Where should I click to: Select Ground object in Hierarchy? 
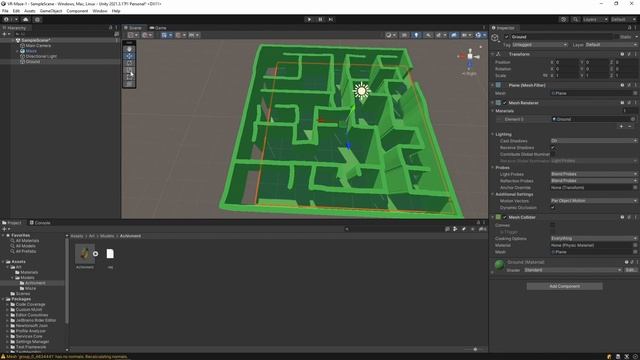tap(33, 62)
